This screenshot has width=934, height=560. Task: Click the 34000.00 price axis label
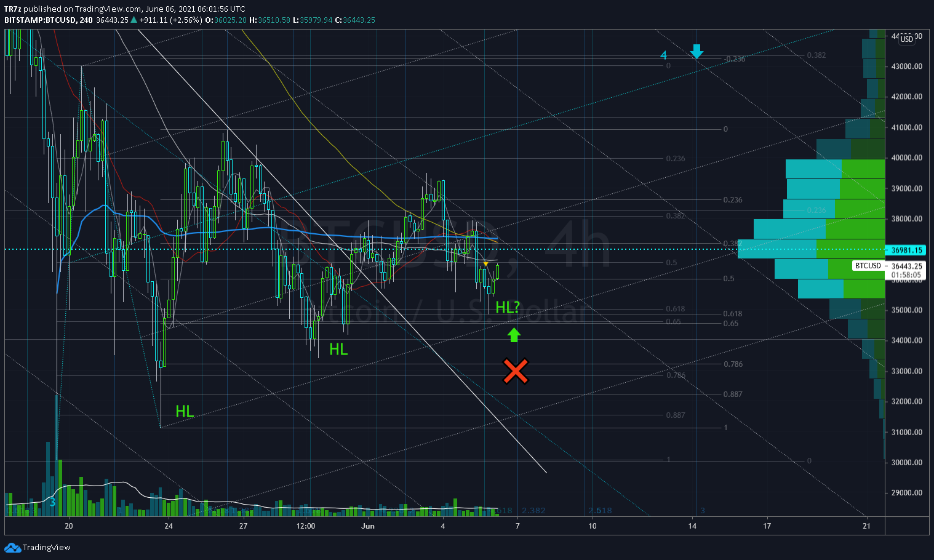tap(907, 340)
